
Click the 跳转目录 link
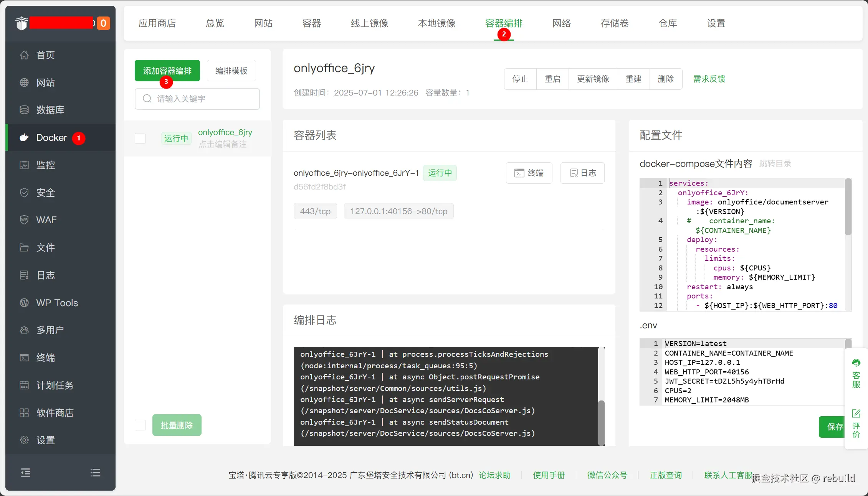775,164
